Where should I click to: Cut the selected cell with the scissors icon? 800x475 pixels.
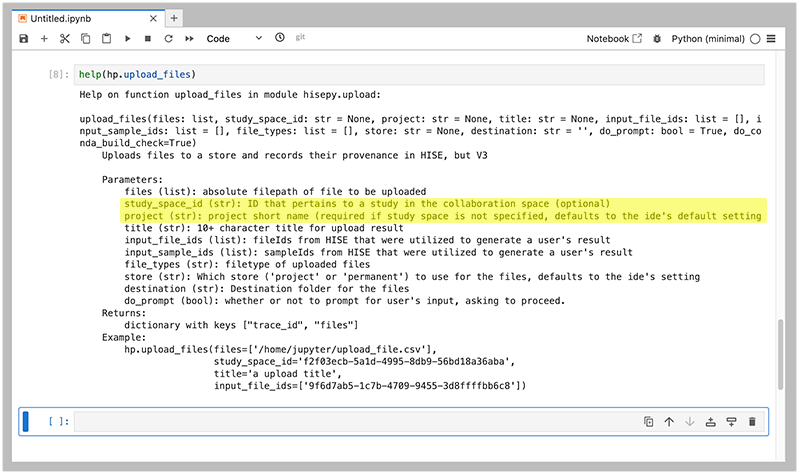[65, 39]
